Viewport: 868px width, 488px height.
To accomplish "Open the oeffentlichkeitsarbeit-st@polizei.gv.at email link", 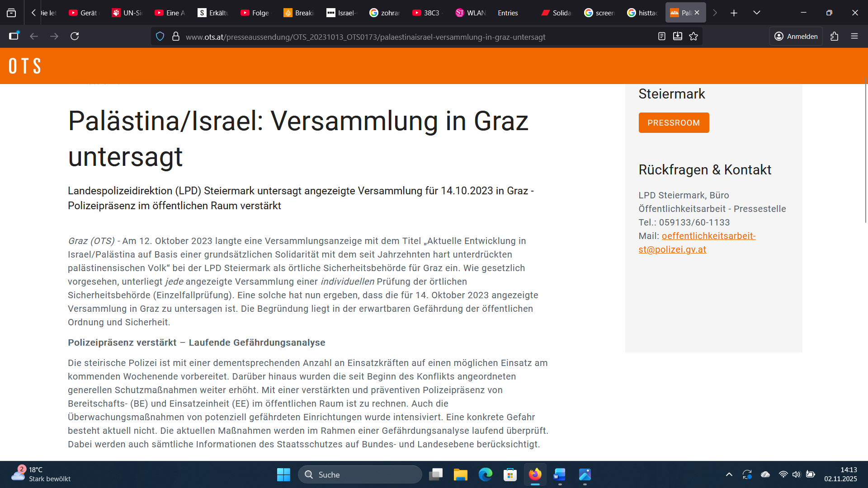I will pos(708,236).
